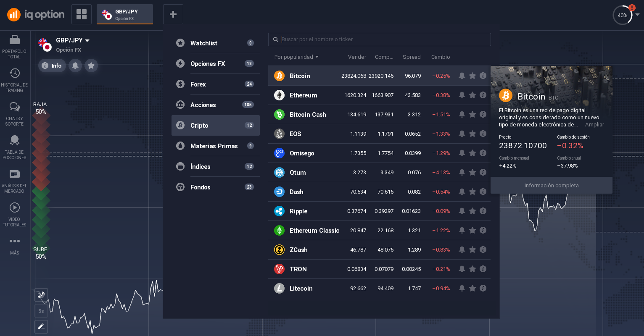Select the Watchlist category
The width and height of the screenshot is (644, 336).
(216, 43)
